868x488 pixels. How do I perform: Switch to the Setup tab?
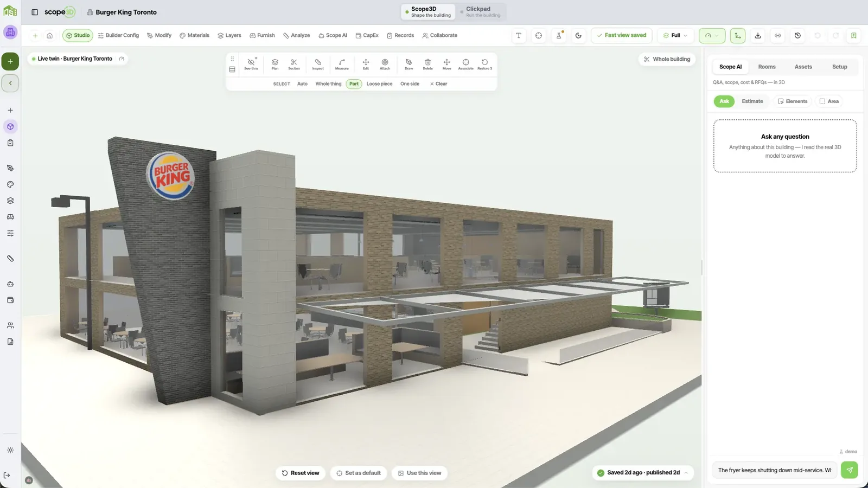pos(839,67)
